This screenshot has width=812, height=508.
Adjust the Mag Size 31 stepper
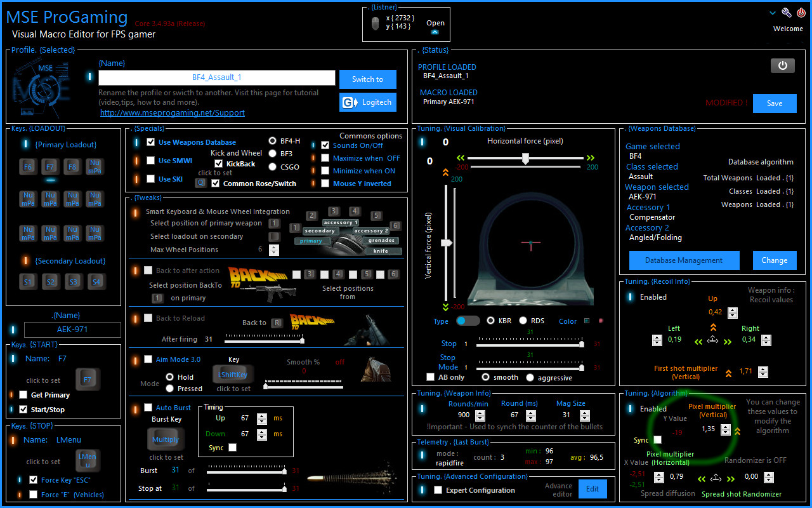(584, 415)
